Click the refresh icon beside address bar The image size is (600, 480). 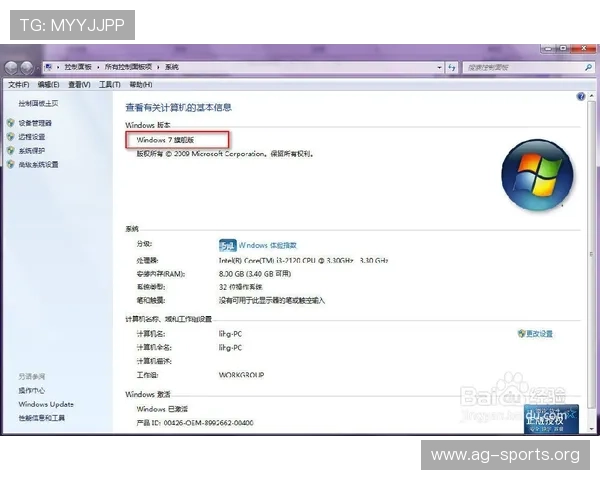[x=452, y=67]
